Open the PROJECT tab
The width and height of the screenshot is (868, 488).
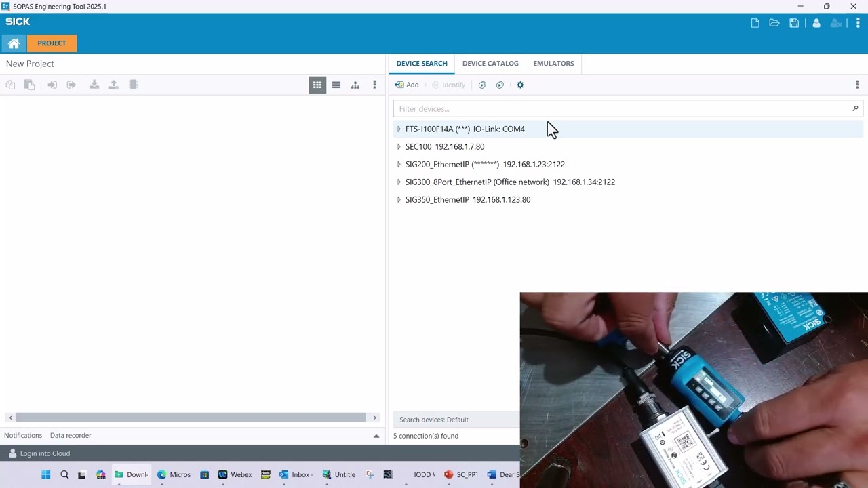tap(52, 43)
